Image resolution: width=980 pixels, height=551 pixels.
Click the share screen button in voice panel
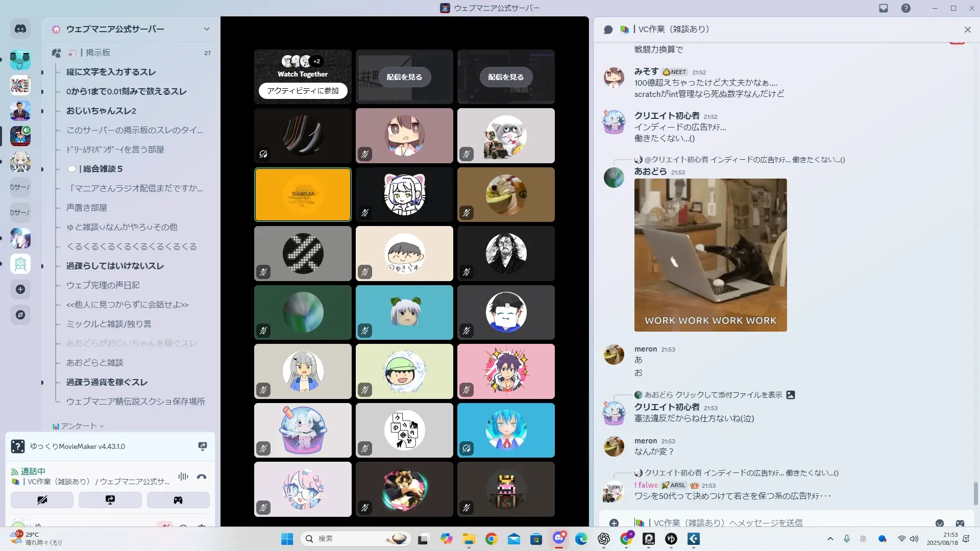pos(110,500)
